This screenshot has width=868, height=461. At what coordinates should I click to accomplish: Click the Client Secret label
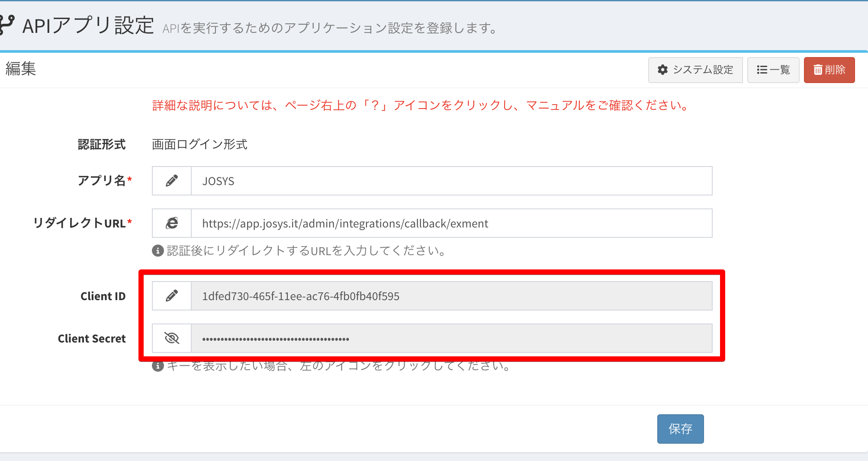pyautogui.click(x=92, y=339)
